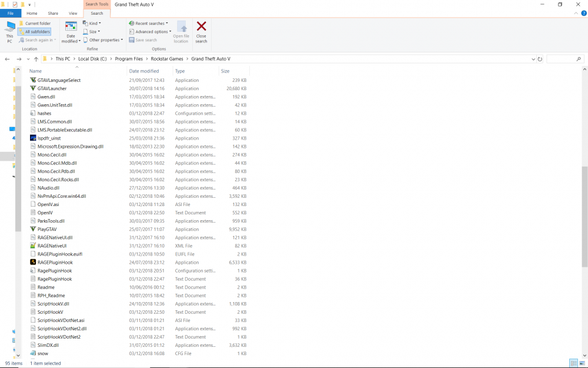Expand the address bar history dropdown
The width and height of the screenshot is (588, 368).
pyautogui.click(x=533, y=59)
